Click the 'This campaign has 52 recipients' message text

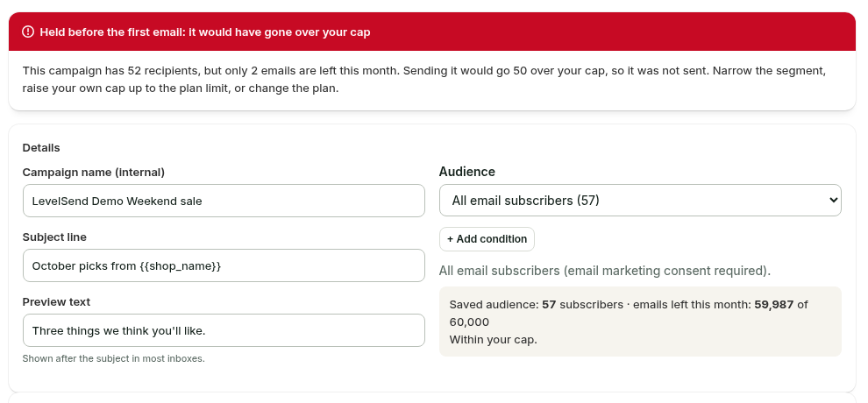coord(424,80)
